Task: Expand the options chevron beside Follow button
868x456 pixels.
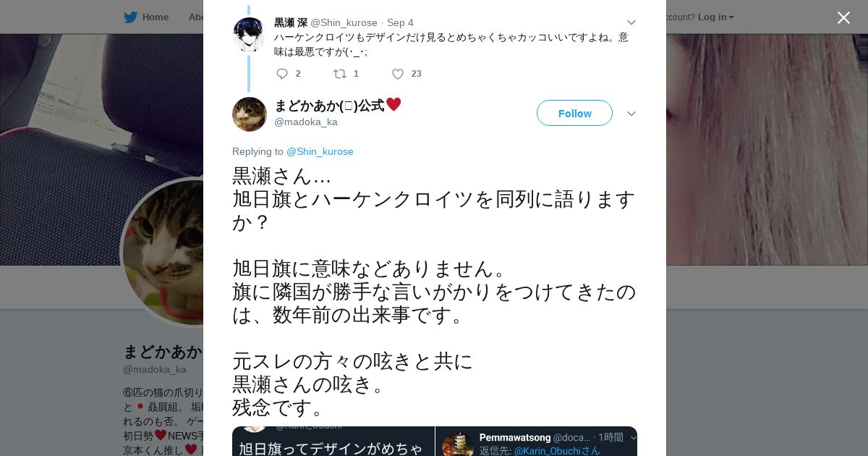Action: point(631,114)
